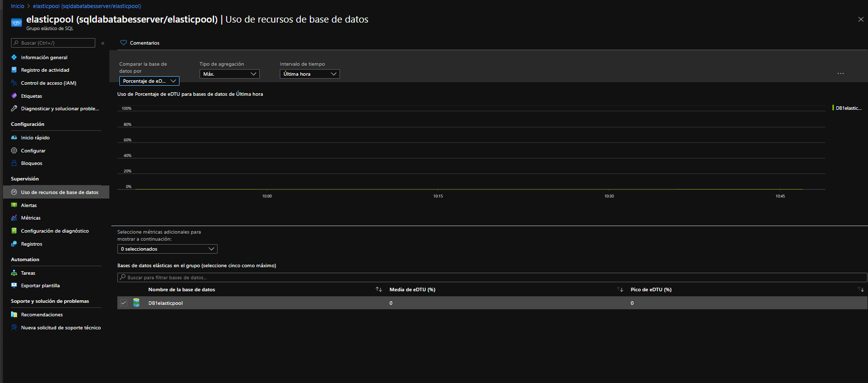
Task: Open Bloqueos in the sidebar
Action: click(32, 163)
